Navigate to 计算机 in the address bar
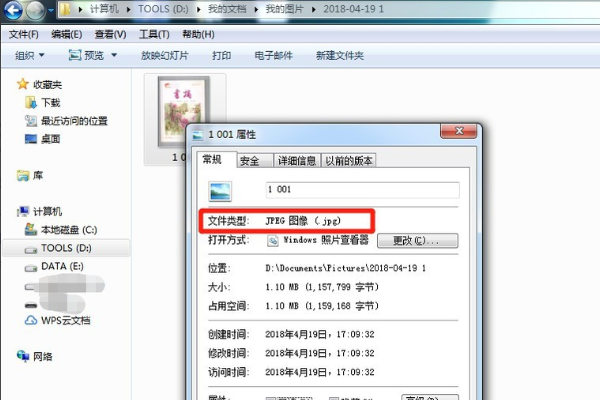The image size is (600, 400). [104, 9]
